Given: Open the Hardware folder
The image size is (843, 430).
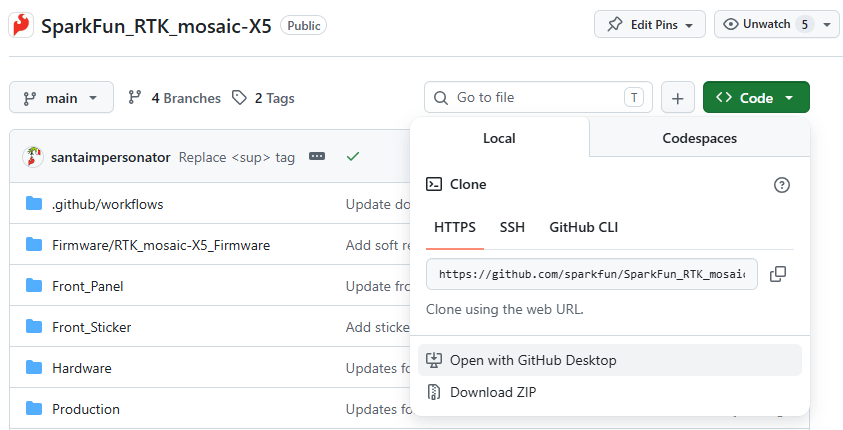Looking at the screenshot, I should (x=82, y=368).
